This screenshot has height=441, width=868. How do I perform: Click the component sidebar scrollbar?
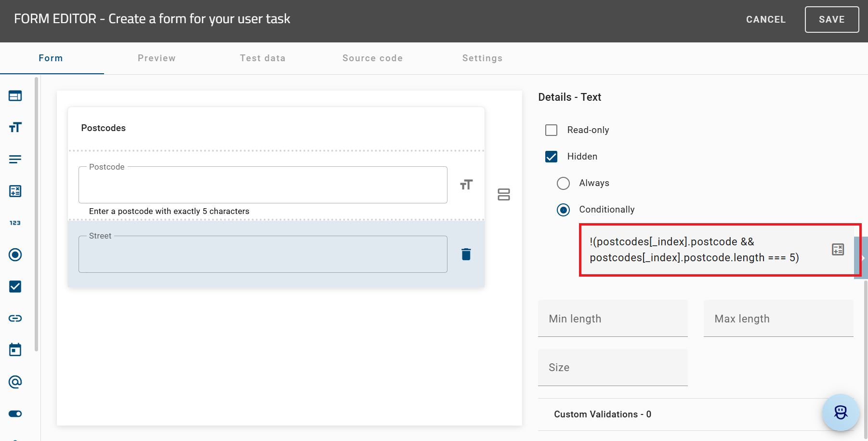coord(37,214)
